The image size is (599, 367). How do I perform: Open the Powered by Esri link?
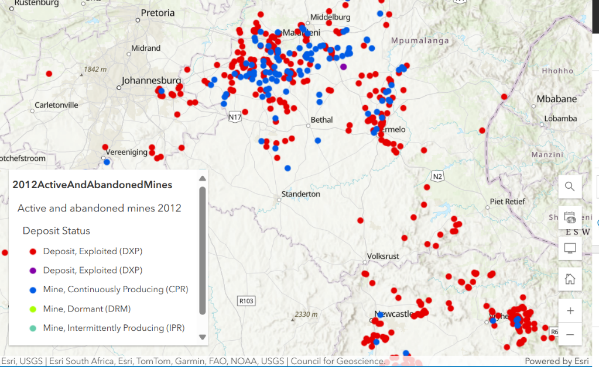coord(557,361)
